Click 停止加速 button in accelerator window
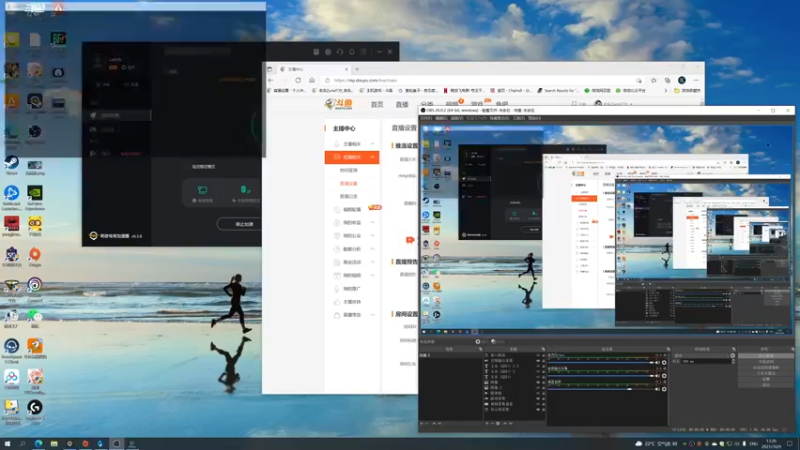Screen dimensions: 800x450 coord(242,224)
